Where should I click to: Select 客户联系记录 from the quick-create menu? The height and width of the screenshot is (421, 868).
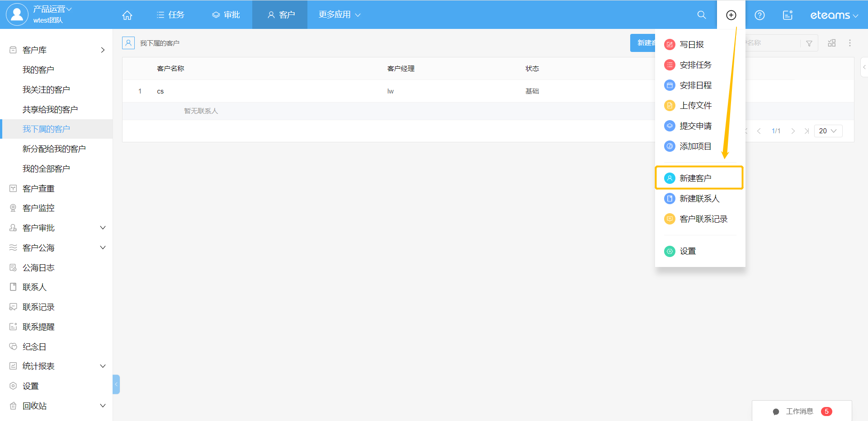[x=703, y=219]
